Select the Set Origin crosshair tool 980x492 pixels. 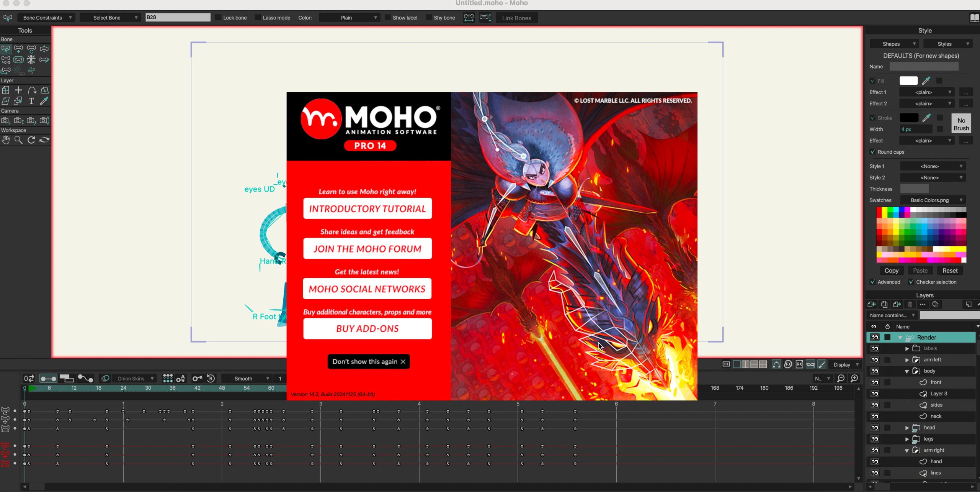coord(18,90)
